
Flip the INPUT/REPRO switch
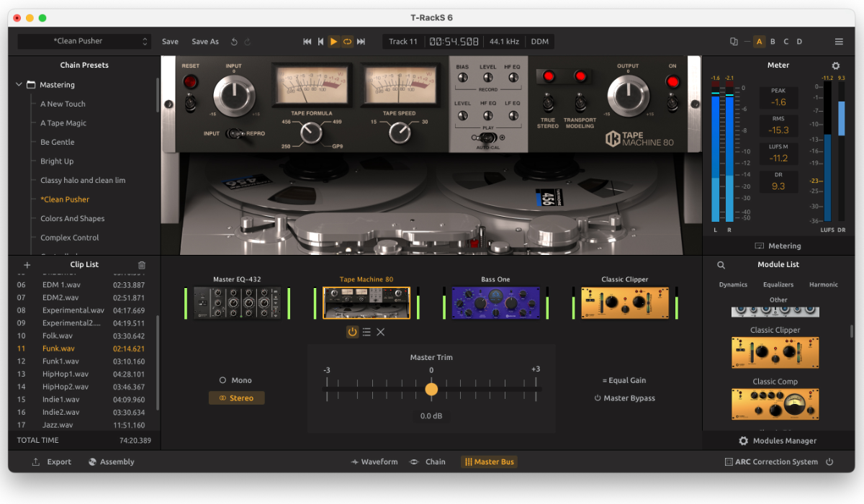(x=234, y=134)
